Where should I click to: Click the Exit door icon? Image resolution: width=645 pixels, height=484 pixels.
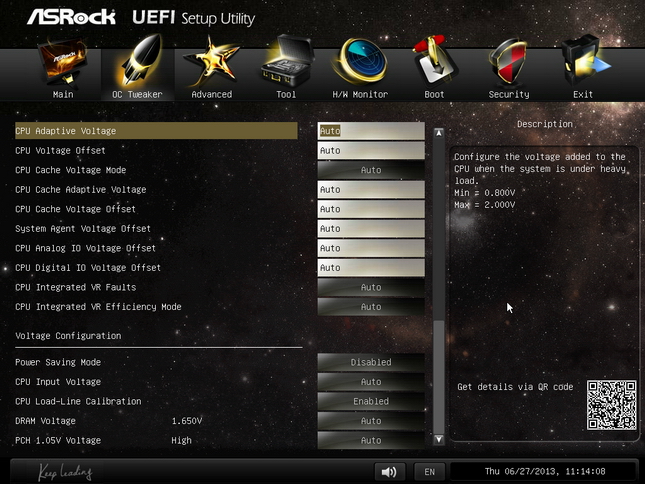point(584,62)
